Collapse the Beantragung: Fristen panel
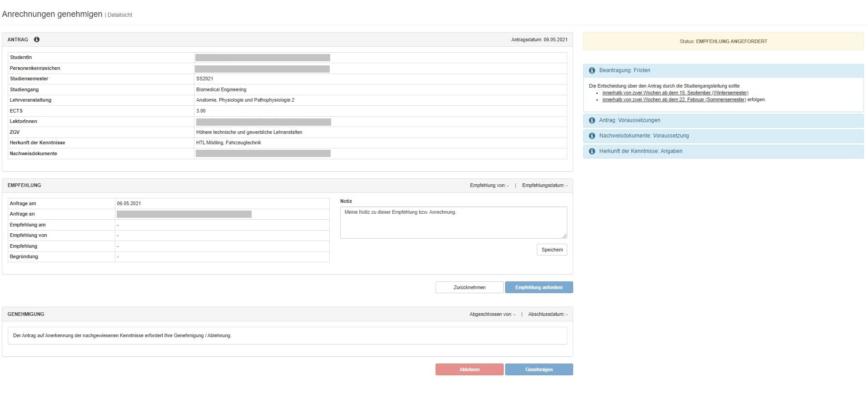This screenshot has width=868, height=393. click(x=625, y=70)
